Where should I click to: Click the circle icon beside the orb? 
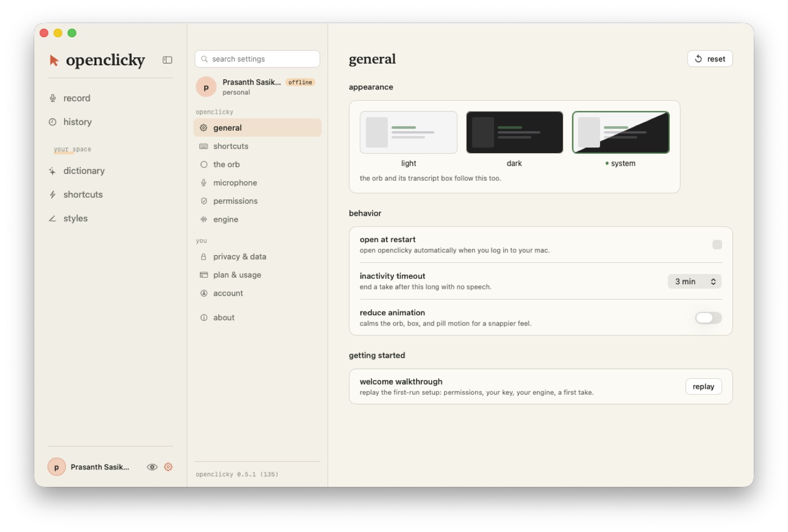(204, 164)
